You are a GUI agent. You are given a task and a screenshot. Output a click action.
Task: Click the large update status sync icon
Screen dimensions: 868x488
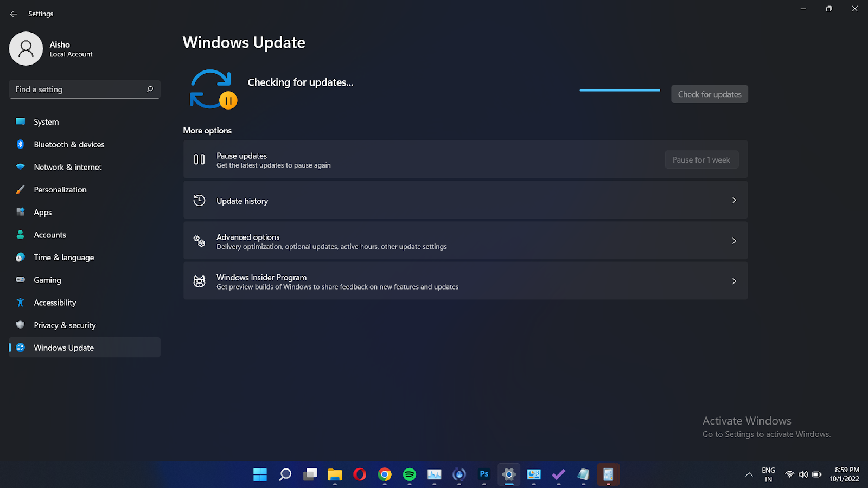pyautogui.click(x=213, y=89)
